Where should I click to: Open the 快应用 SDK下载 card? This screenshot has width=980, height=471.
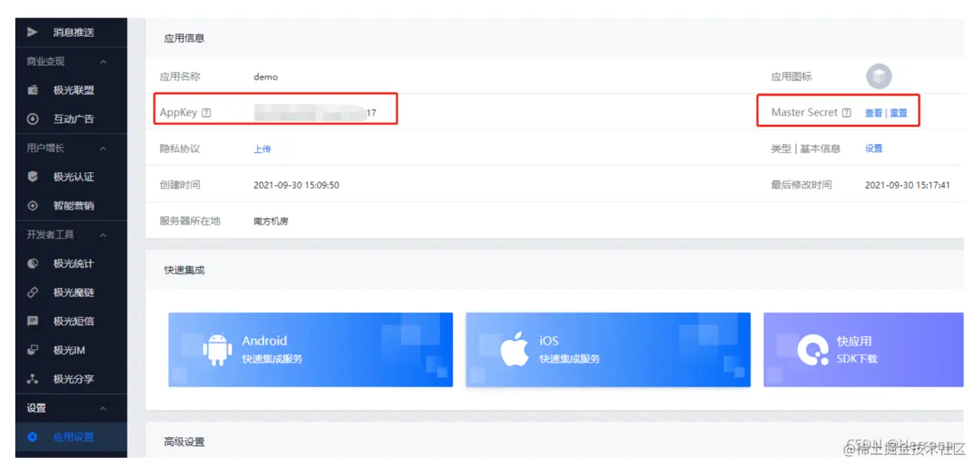click(863, 349)
